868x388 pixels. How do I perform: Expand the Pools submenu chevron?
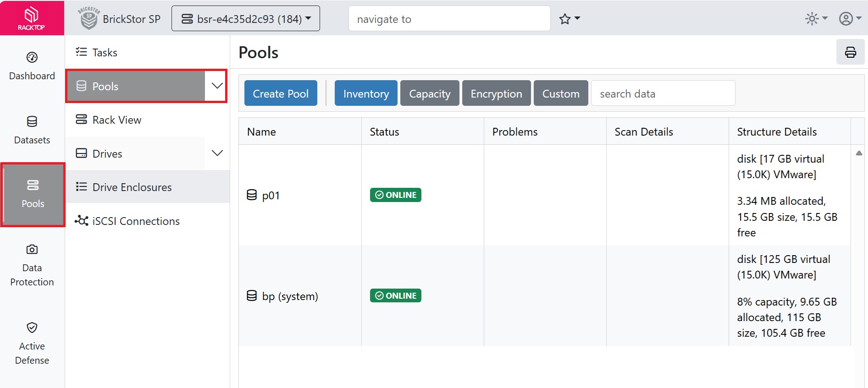pyautogui.click(x=217, y=86)
